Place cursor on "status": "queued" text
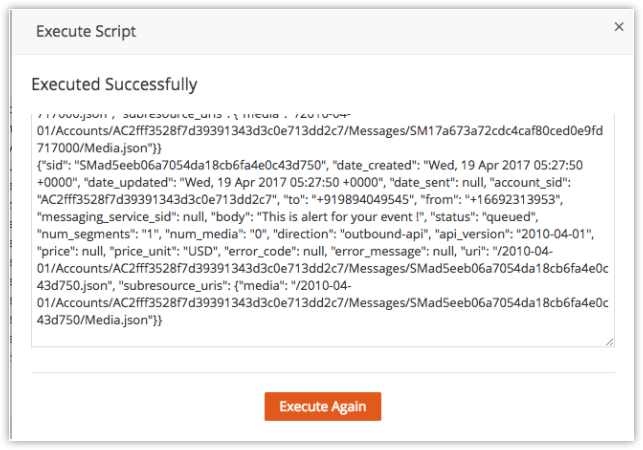The image size is (643, 450). (x=484, y=217)
